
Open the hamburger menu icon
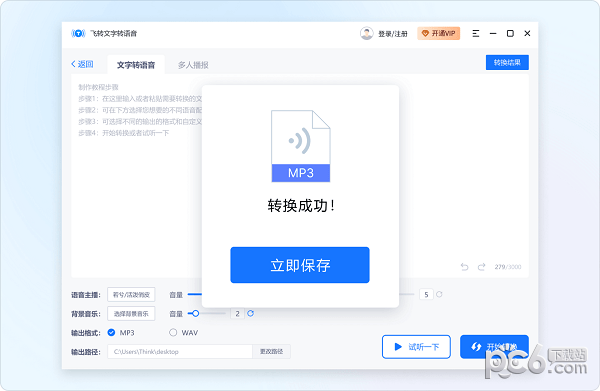click(476, 34)
